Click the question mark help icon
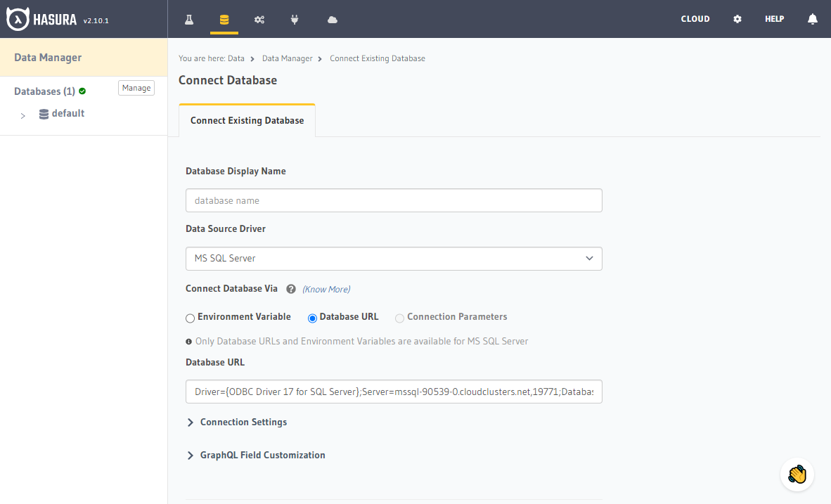Screen dimensions: 831x504 [x=291, y=289]
